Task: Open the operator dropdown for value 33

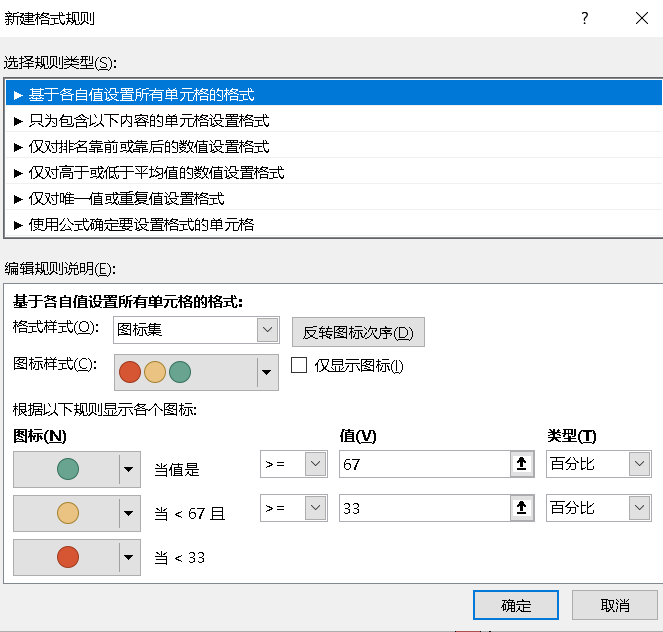Action: click(x=294, y=508)
